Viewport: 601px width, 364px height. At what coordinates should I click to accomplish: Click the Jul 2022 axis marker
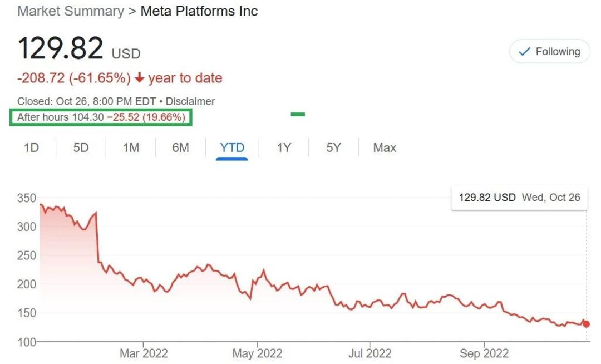(370, 353)
